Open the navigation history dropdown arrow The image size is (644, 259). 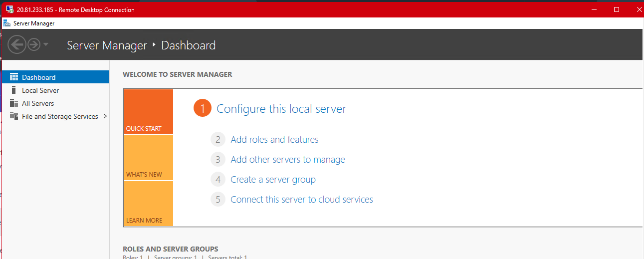(46, 45)
